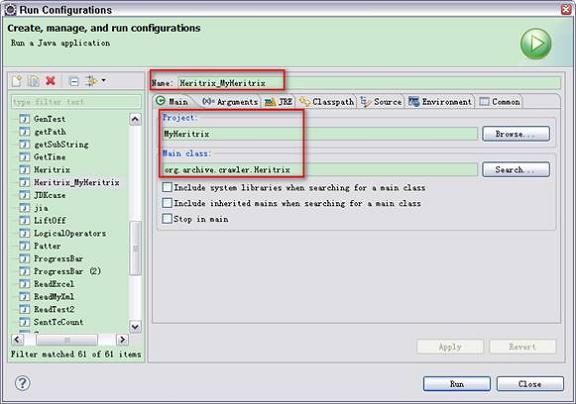Switch to the JRE tab
The height and width of the screenshot is (404, 576).
[279, 102]
